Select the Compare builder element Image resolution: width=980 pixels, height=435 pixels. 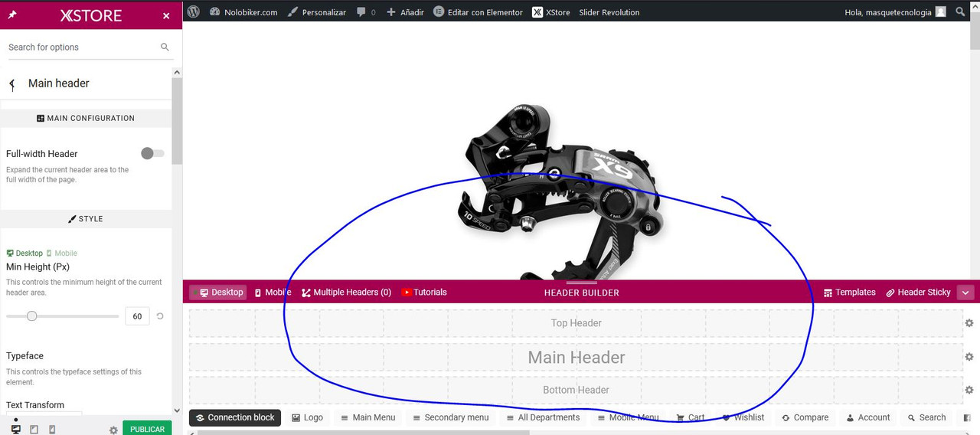coord(805,417)
